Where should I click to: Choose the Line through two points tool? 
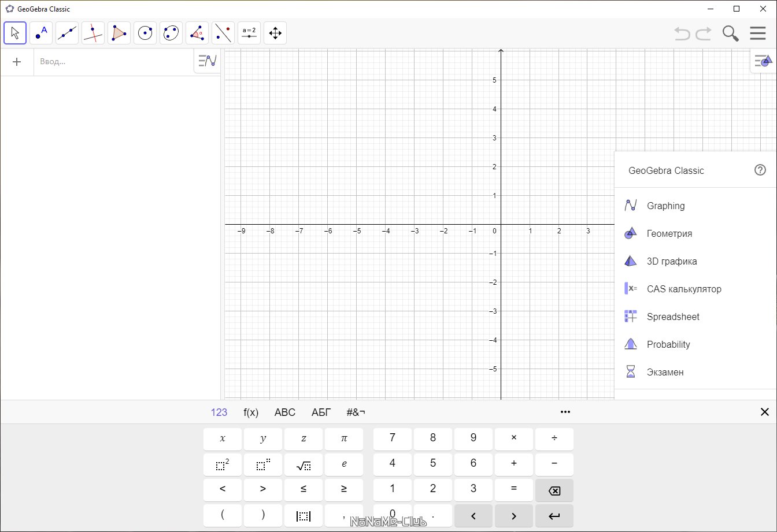[x=67, y=33]
